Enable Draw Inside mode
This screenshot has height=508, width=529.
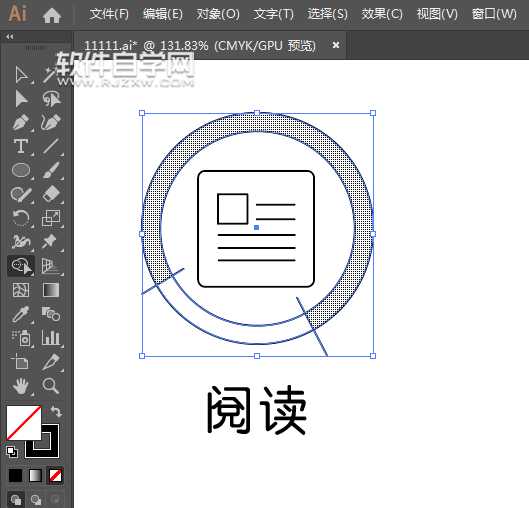click(x=55, y=499)
